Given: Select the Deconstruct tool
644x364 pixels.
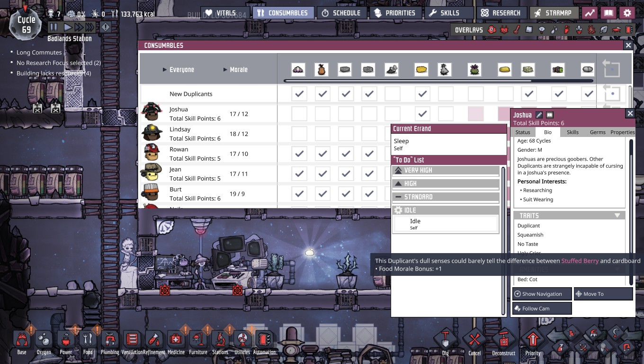Looking at the screenshot, I should tap(503, 343).
